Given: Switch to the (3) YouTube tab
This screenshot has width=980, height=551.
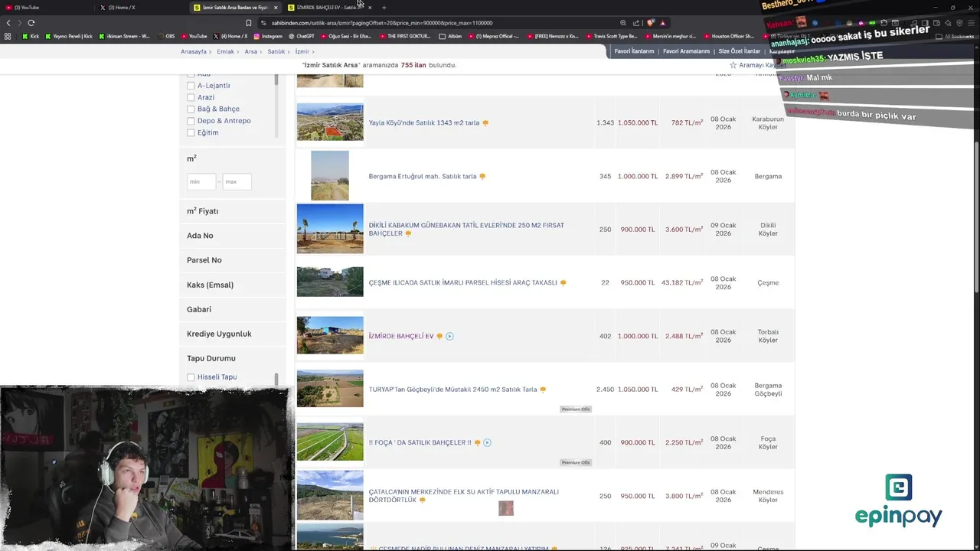Looking at the screenshot, I should click(x=47, y=8).
